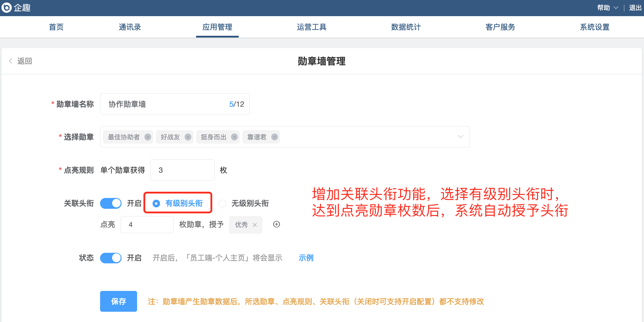Remove the 最佳协助者 badge tag

coord(148,137)
